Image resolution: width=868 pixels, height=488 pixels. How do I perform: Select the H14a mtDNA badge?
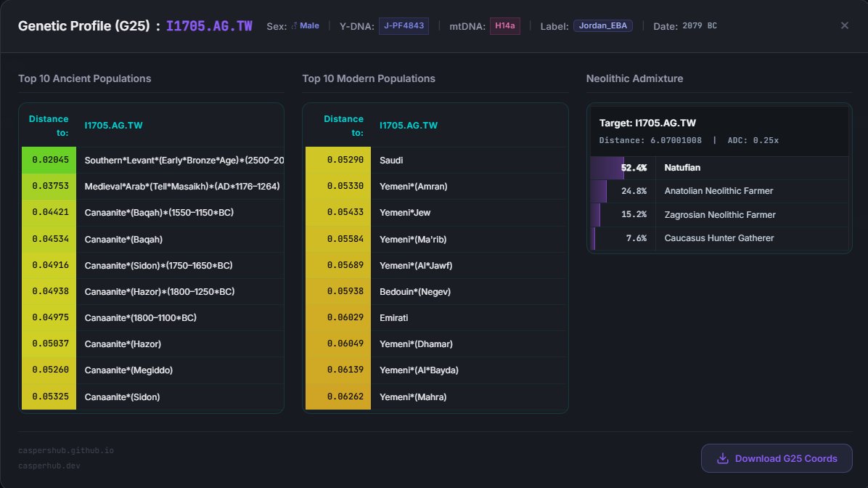click(504, 26)
